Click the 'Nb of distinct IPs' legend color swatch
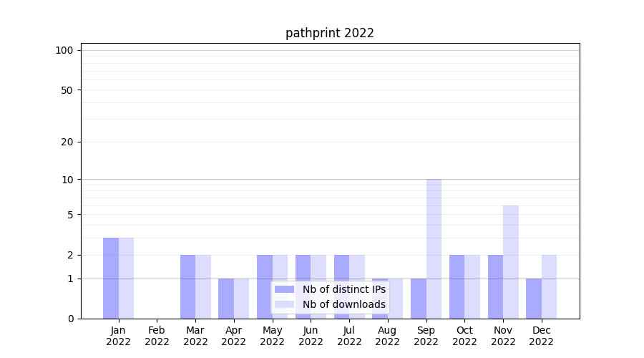This screenshot has width=644, height=358. coord(284,289)
